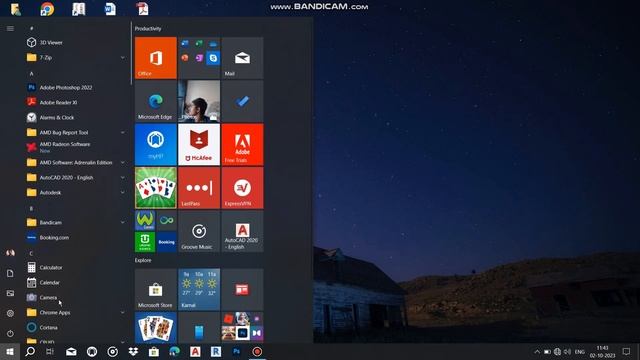Open the Weather tile showing Karnal

[x=199, y=289]
